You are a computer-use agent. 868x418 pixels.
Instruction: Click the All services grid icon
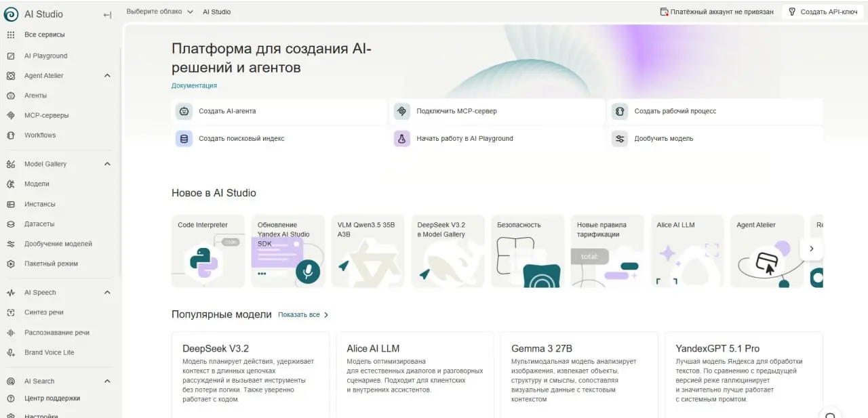tap(10, 35)
